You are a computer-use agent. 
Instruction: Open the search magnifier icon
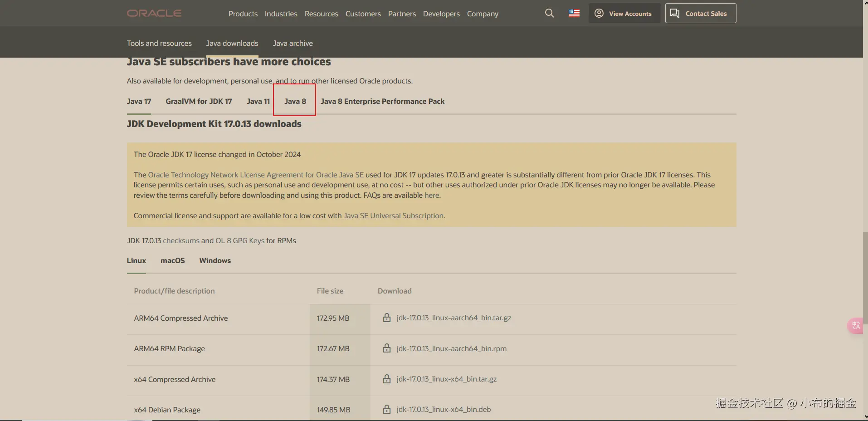coord(549,13)
